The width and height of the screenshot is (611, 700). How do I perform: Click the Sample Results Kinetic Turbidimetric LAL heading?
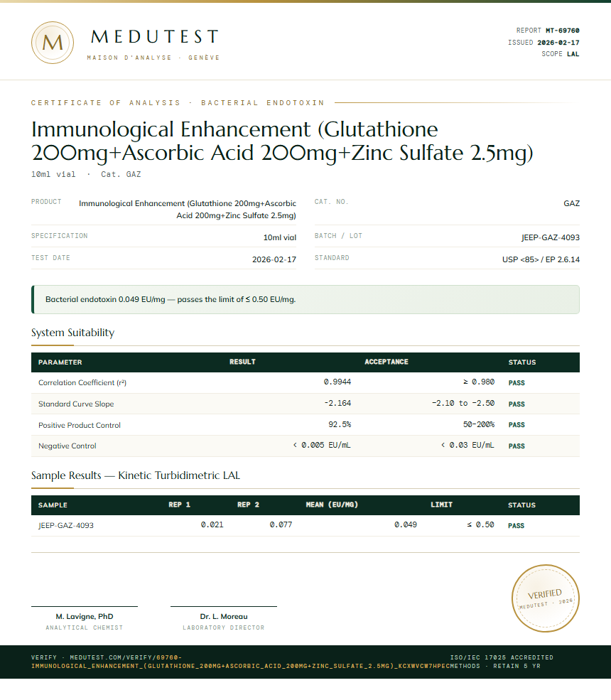coord(136,475)
